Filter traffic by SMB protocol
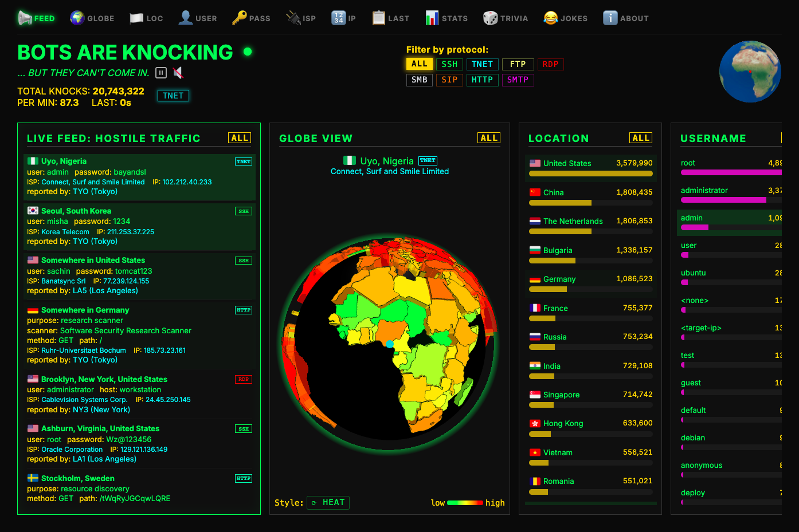The width and height of the screenshot is (799, 532). 420,80
